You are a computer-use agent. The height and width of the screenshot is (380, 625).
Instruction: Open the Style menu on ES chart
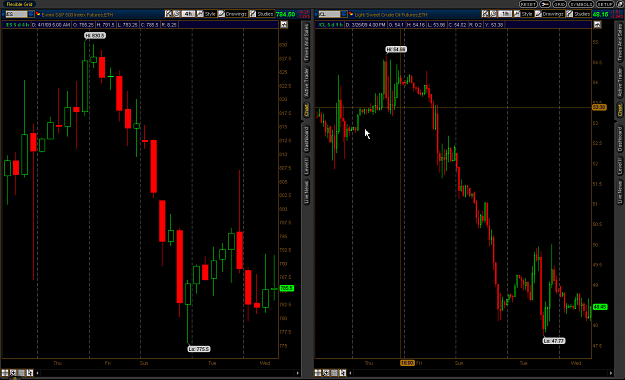tap(206, 14)
